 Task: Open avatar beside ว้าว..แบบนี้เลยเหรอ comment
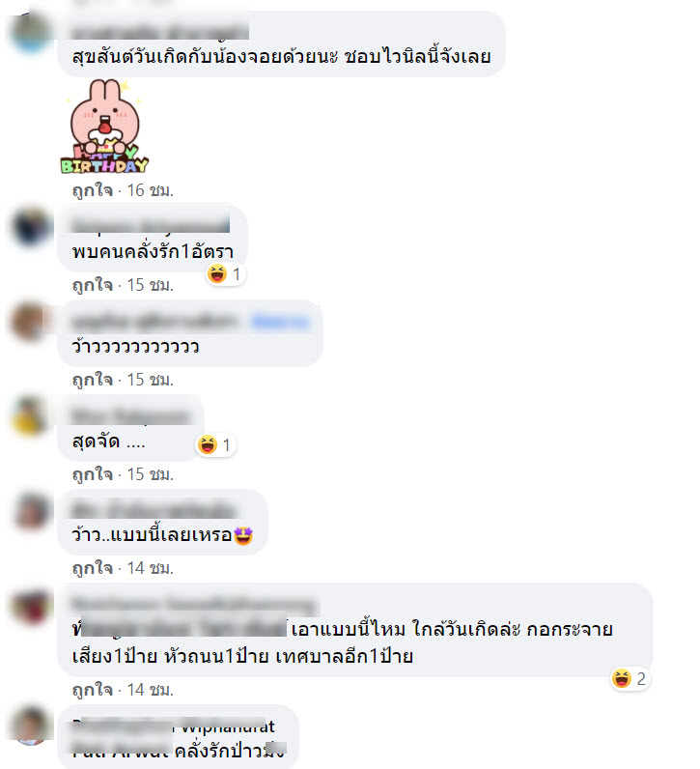click(32, 510)
